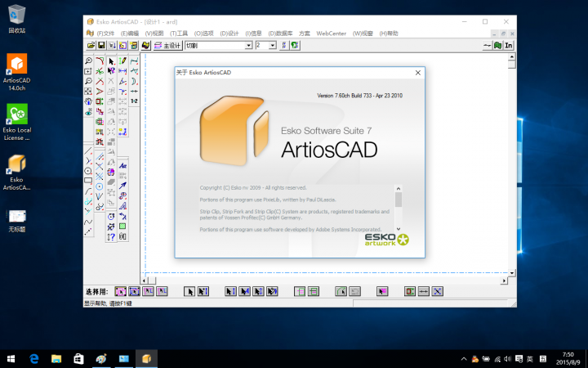The height and width of the screenshot is (368, 588).
Task: Click the Save floppy disk icon
Action: click(101, 46)
